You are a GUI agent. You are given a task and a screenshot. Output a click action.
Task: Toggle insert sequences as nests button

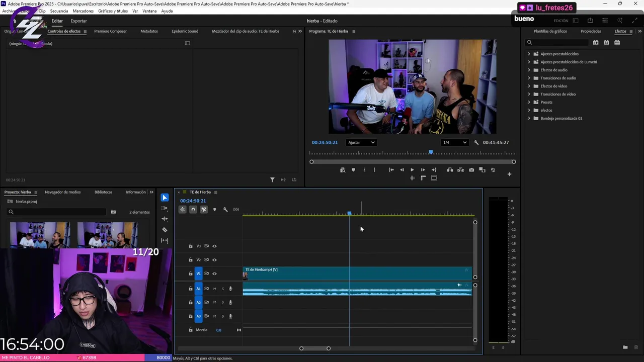(x=183, y=210)
